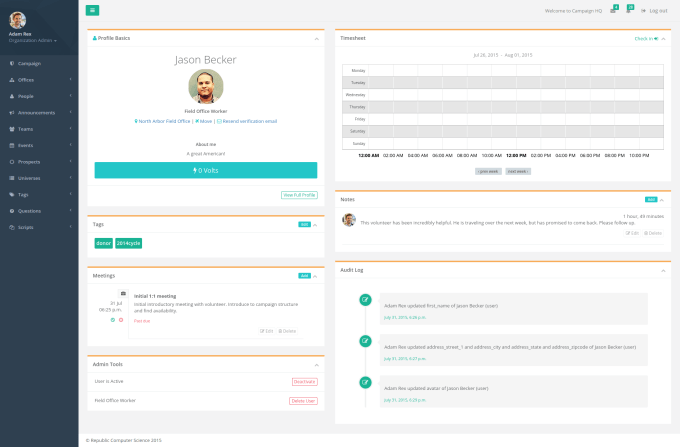Click the donor tag
The width and height of the screenshot is (680, 447).
pyautogui.click(x=104, y=243)
